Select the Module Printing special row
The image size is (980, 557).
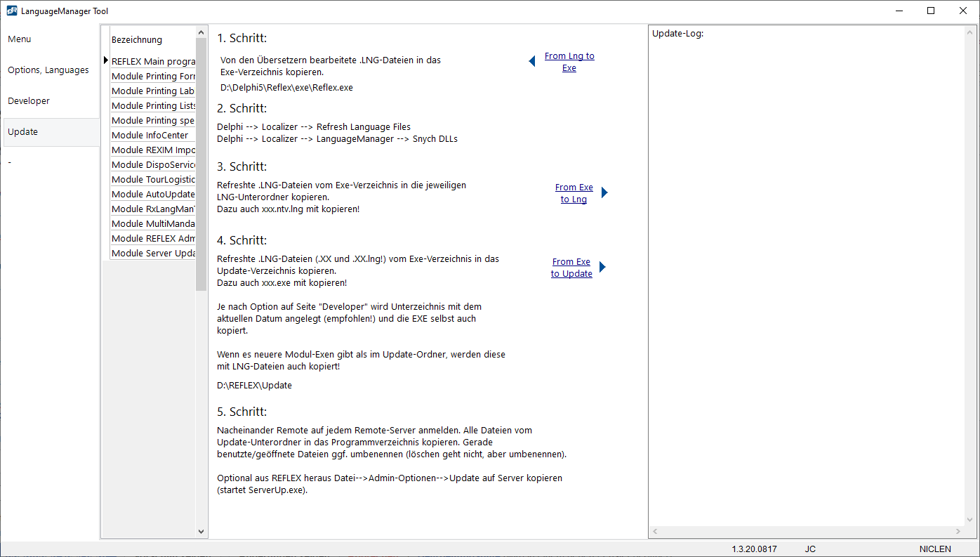tap(153, 121)
